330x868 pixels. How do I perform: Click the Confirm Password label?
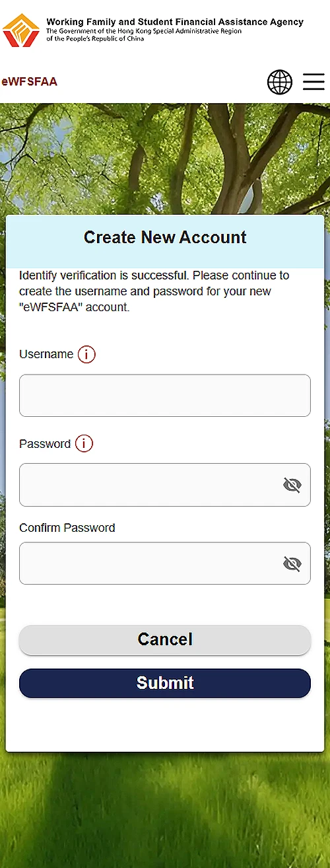point(67,528)
